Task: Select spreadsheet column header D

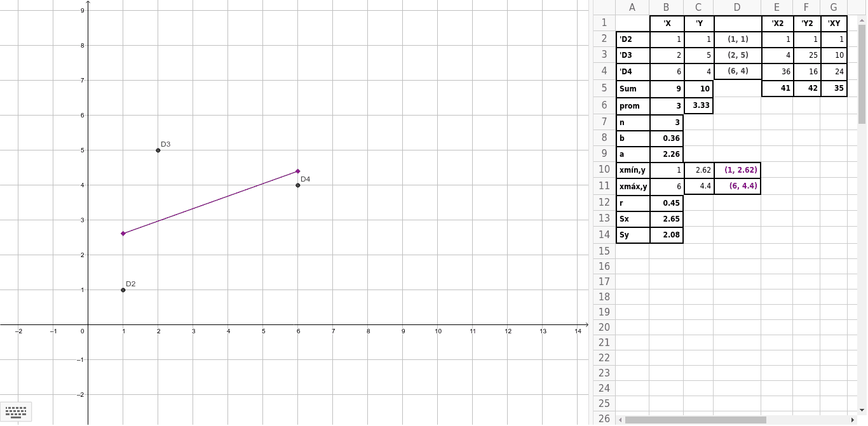Action: [737, 8]
